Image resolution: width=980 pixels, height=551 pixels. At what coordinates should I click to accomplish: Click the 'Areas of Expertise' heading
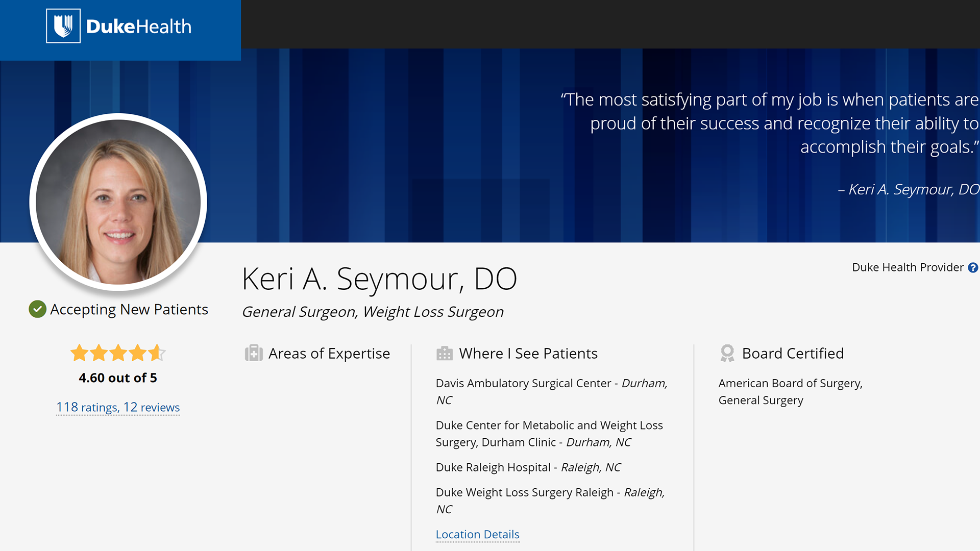coord(329,353)
